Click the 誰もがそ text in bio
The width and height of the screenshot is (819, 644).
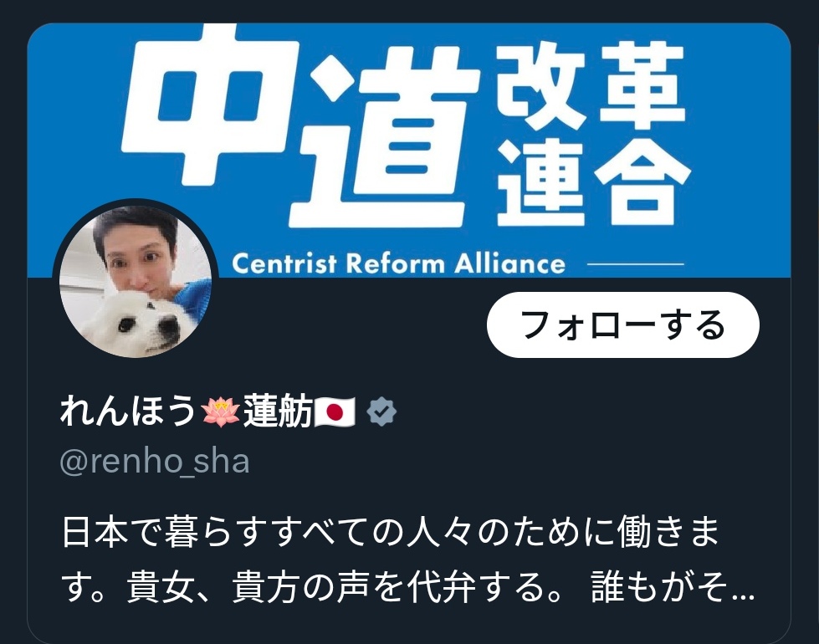(x=659, y=587)
